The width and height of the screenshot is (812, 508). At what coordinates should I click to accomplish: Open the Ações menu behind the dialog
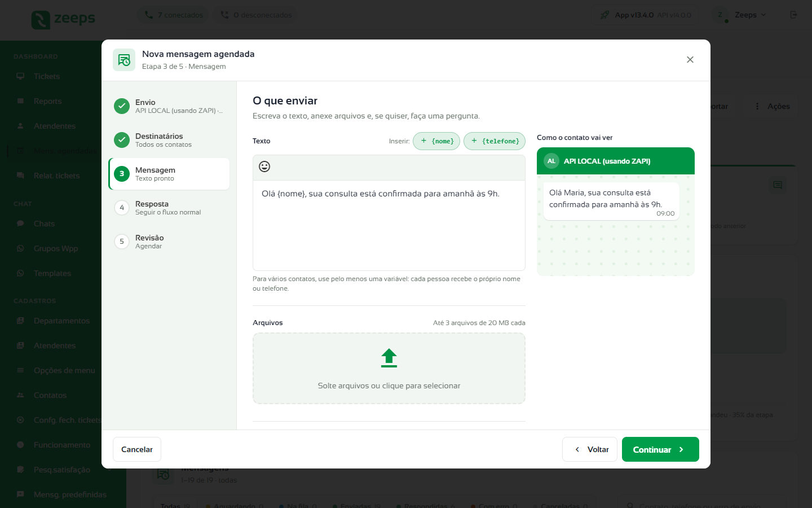[x=772, y=106]
